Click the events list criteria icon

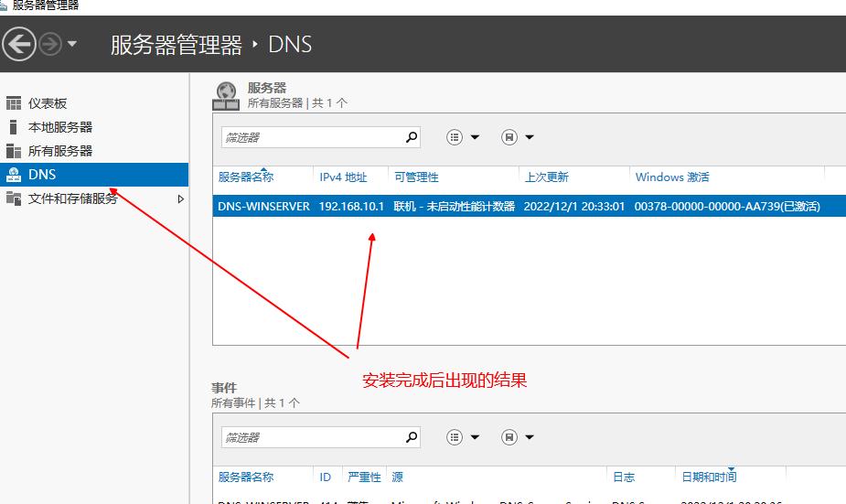455,437
